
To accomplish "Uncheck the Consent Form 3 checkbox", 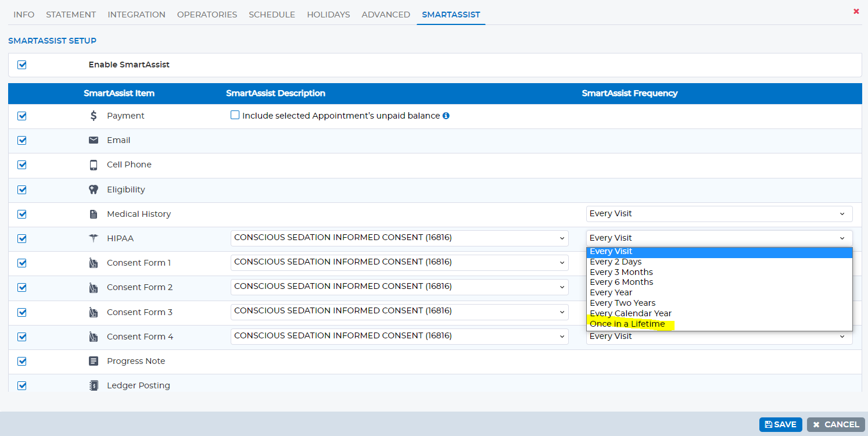I will pos(22,312).
